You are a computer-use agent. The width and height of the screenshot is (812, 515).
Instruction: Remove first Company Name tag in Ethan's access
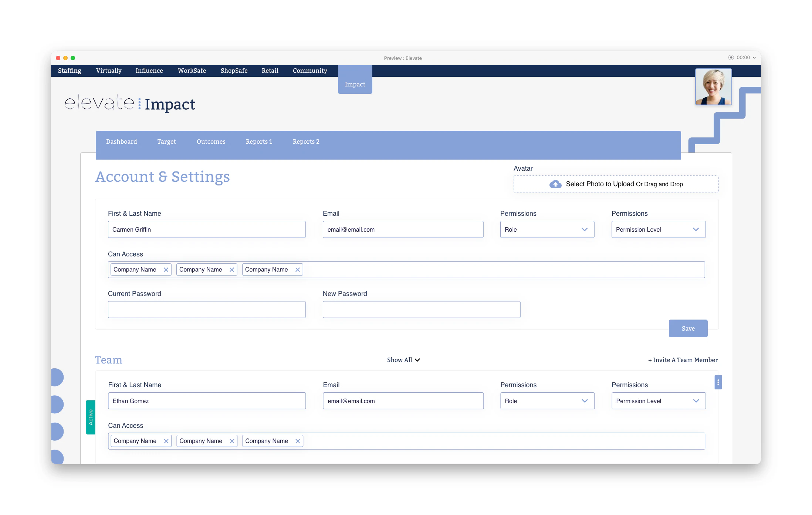[166, 441]
